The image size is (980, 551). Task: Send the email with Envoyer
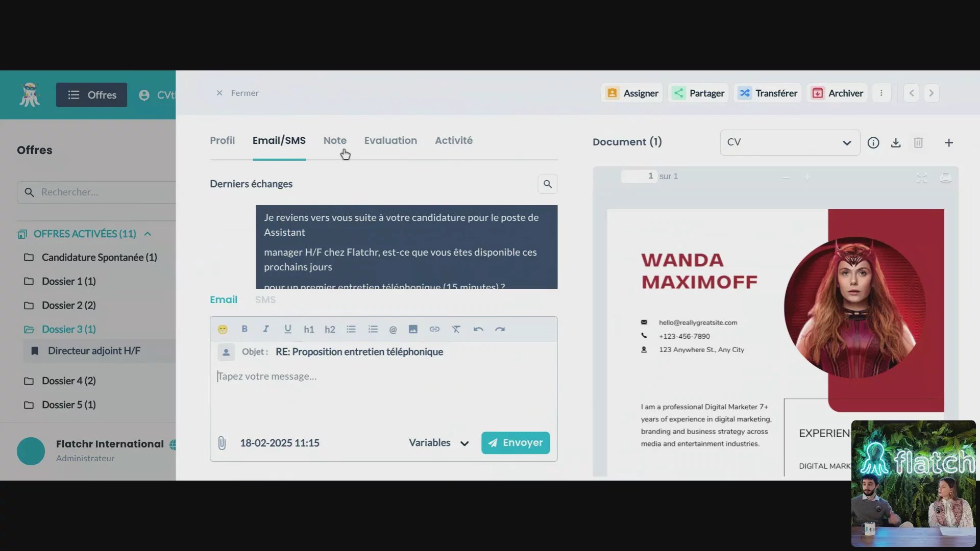tap(516, 443)
